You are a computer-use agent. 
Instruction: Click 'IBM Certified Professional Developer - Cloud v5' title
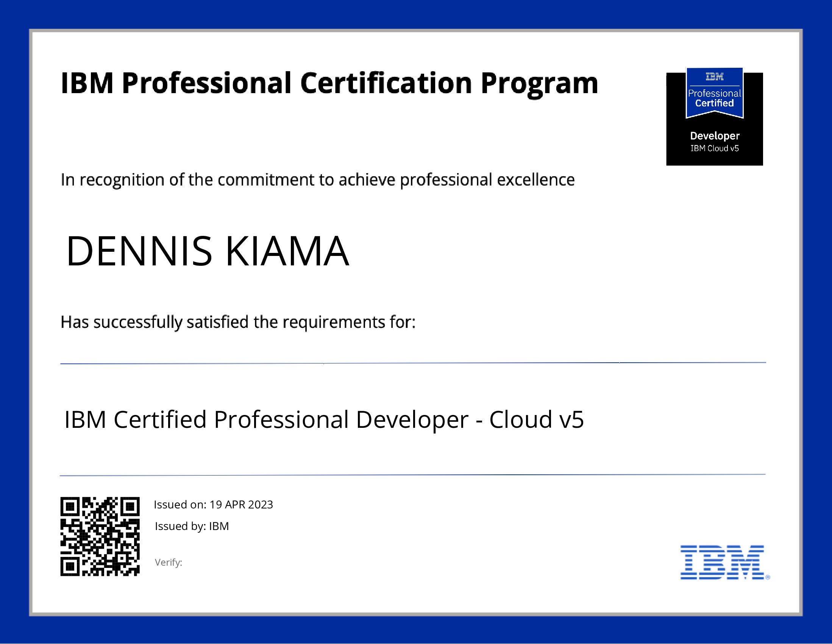tap(324, 419)
